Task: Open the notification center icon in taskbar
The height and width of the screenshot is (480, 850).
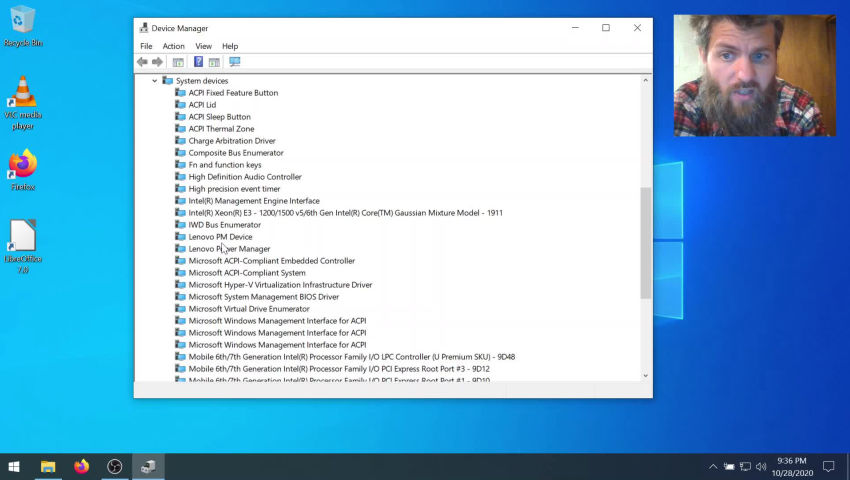Action: (x=828, y=466)
